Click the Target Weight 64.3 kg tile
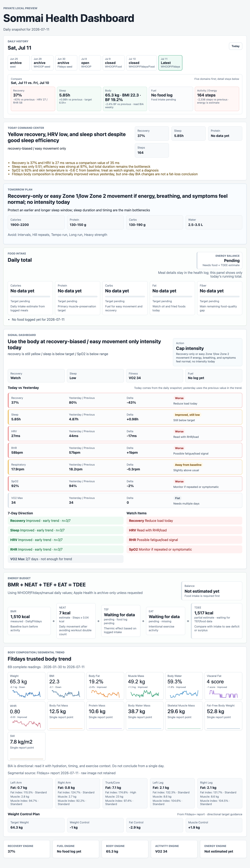The height and width of the screenshot is (868, 250). click(x=36, y=825)
